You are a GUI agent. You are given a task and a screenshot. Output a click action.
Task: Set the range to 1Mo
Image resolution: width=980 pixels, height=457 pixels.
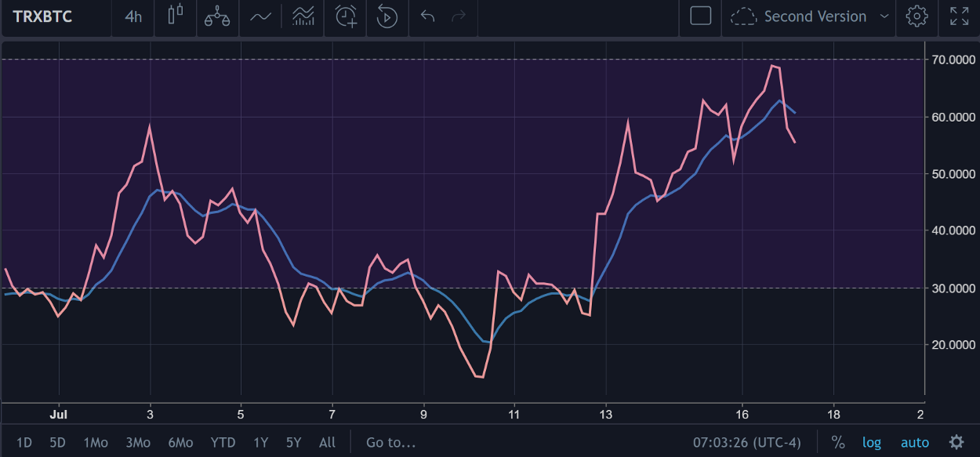pos(96,443)
